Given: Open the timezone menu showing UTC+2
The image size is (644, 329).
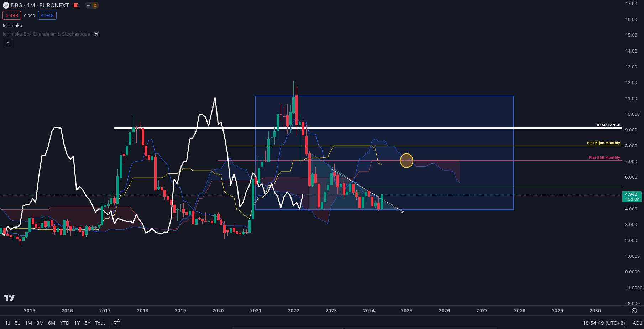Looking at the screenshot, I should (604, 323).
